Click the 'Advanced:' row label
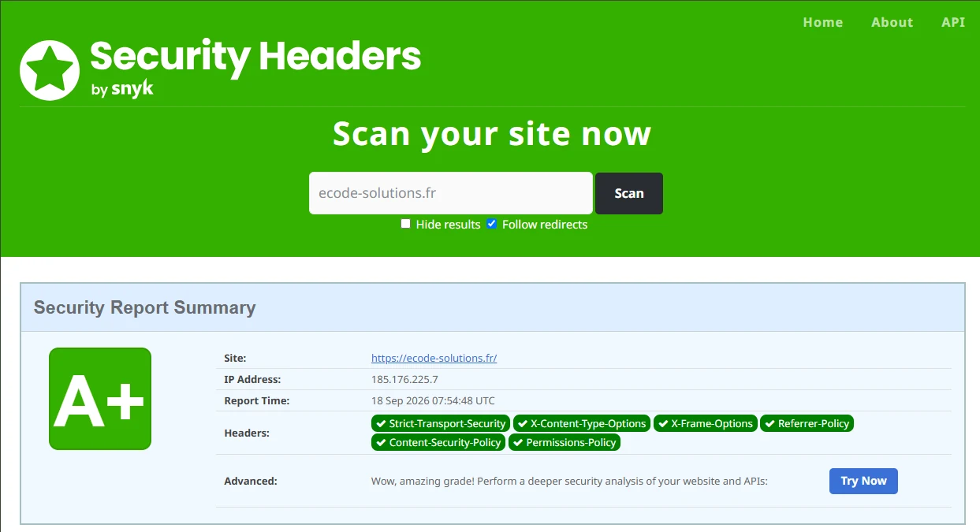980x532 pixels. click(251, 481)
